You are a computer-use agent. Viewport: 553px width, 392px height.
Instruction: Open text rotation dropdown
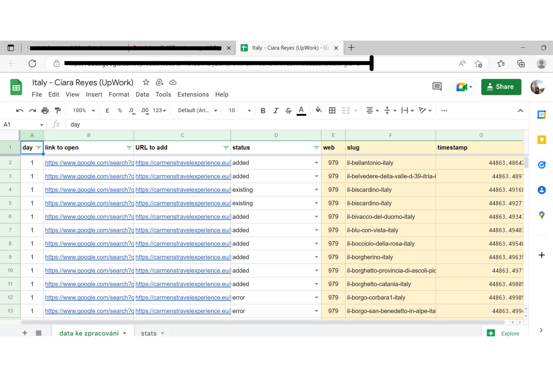pyautogui.click(x=425, y=110)
